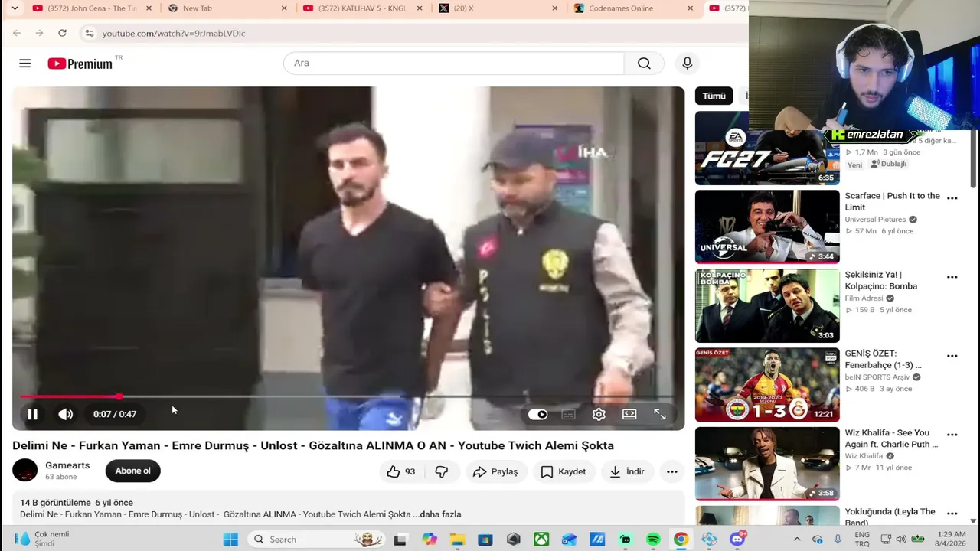Open GENİŞ ÖZET Fenerbahçe title link
The image size is (980, 551).
883,359
